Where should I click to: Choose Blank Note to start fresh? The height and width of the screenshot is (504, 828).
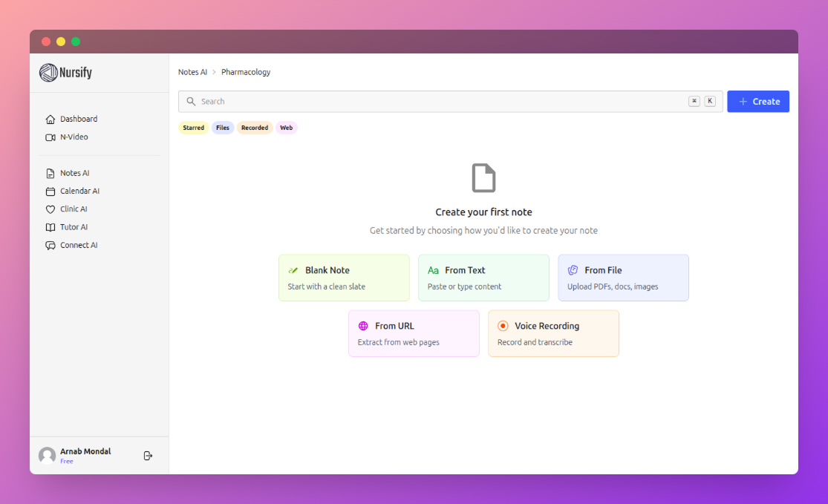(344, 277)
